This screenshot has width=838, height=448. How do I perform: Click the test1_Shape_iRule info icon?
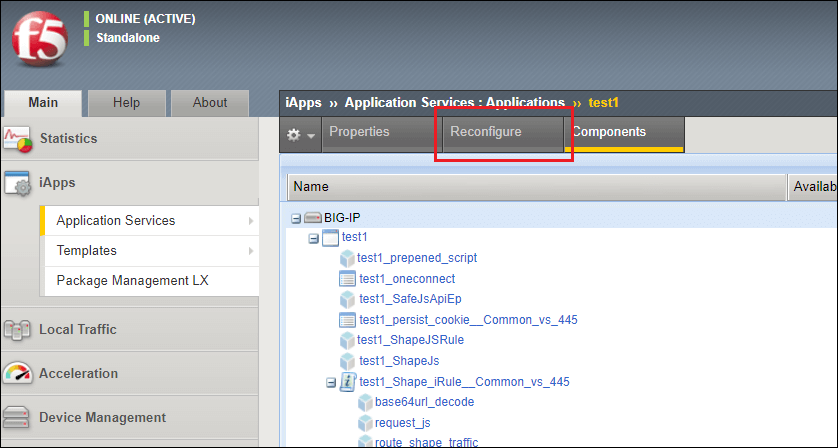point(347,382)
